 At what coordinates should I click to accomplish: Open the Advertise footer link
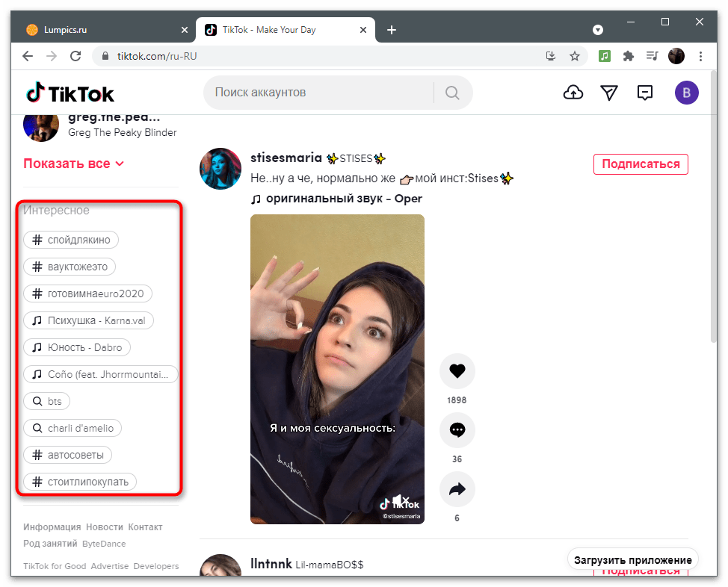point(110,566)
